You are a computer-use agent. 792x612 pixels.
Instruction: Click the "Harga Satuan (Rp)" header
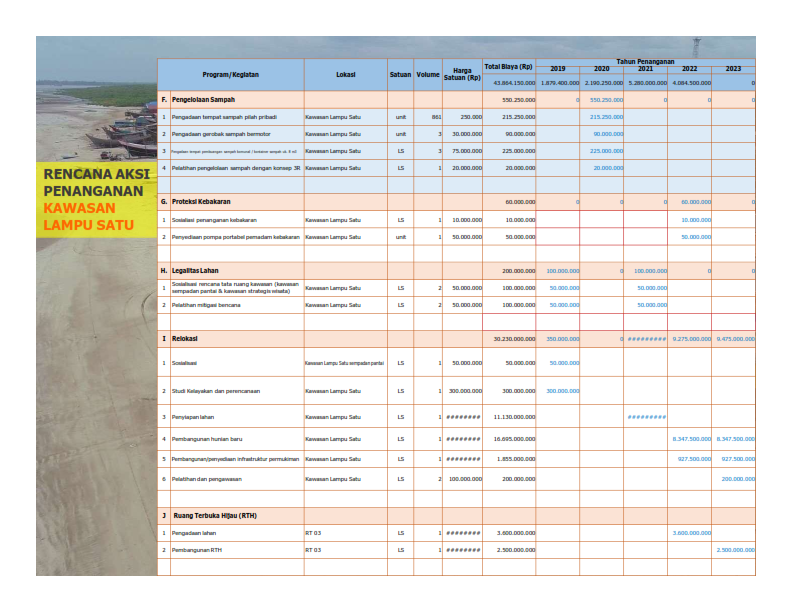[x=462, y=74]
